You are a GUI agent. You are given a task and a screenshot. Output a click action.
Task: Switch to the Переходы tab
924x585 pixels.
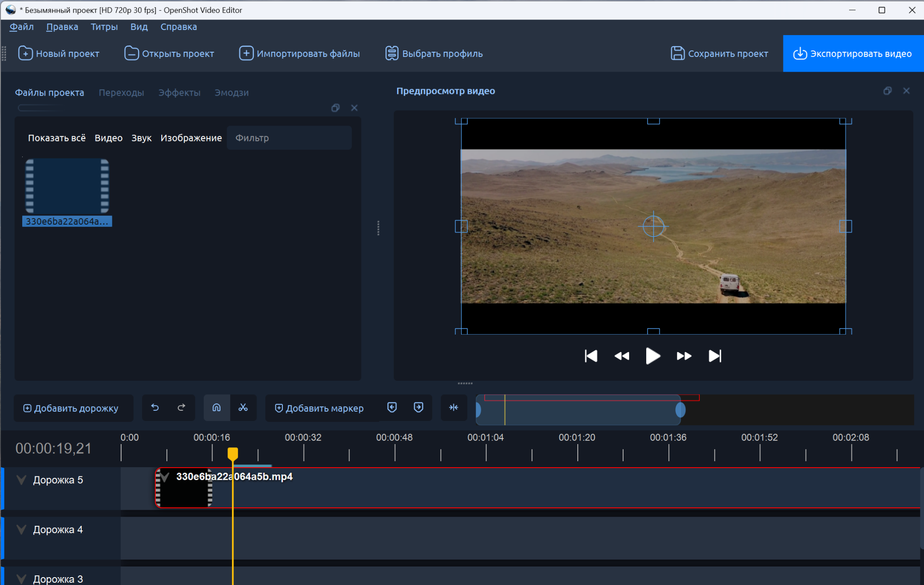coord(121,92)
